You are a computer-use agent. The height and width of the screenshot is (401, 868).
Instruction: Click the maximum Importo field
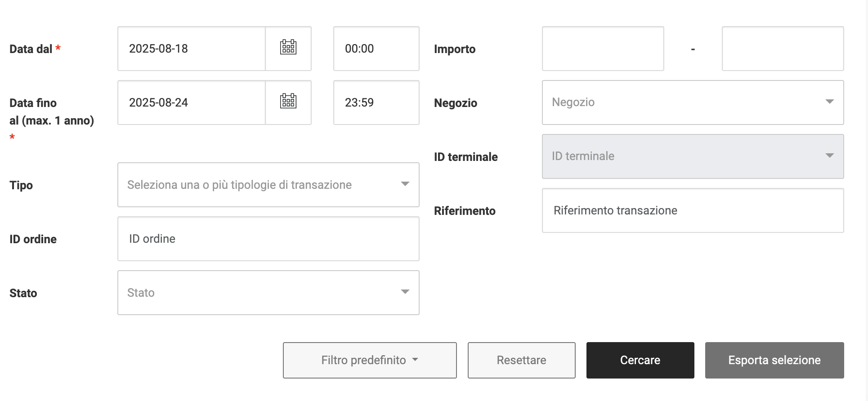(x=783, y=49)
